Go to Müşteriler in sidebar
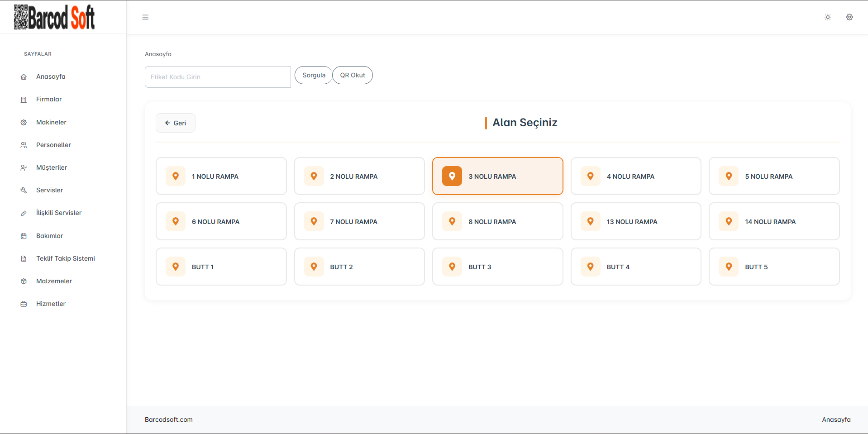 [x=52, y=167]
